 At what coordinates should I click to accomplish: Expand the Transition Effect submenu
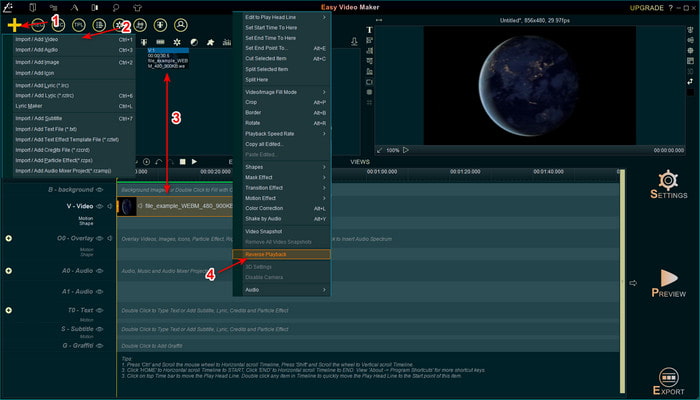click(282, 188)
